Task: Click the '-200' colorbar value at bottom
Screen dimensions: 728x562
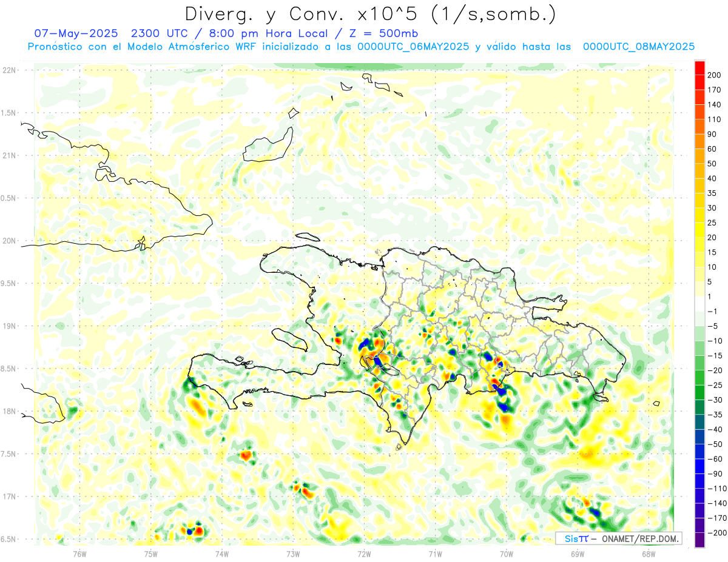Action: click(x=716, y=533)
